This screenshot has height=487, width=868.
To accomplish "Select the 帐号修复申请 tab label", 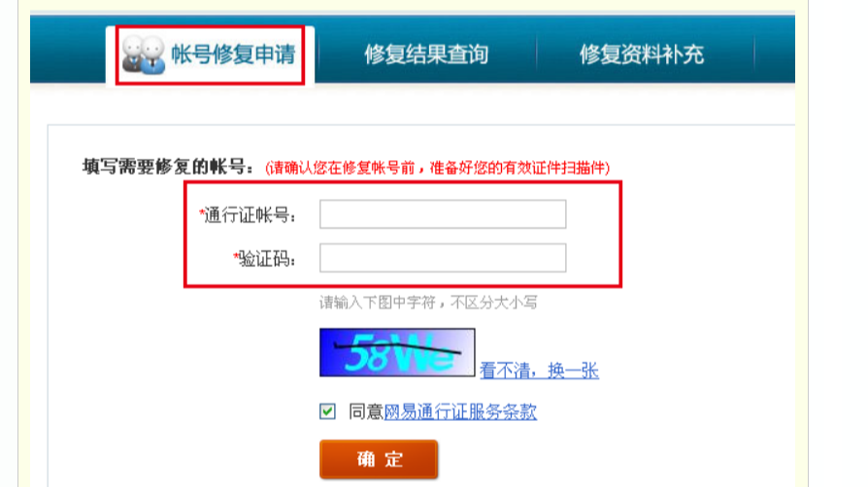I will pos(234,54).
